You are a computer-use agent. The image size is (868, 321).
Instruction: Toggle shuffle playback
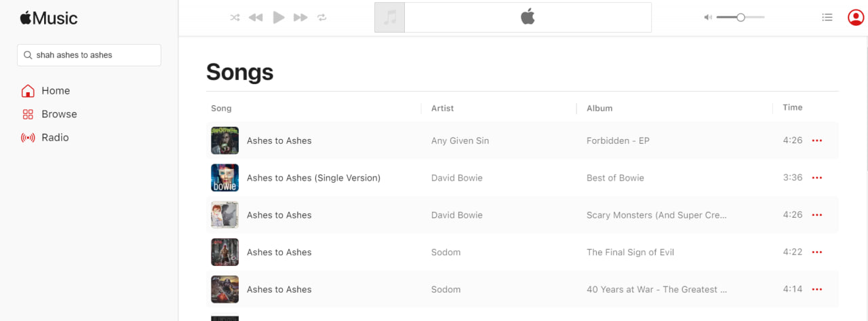tap(235, 18)
